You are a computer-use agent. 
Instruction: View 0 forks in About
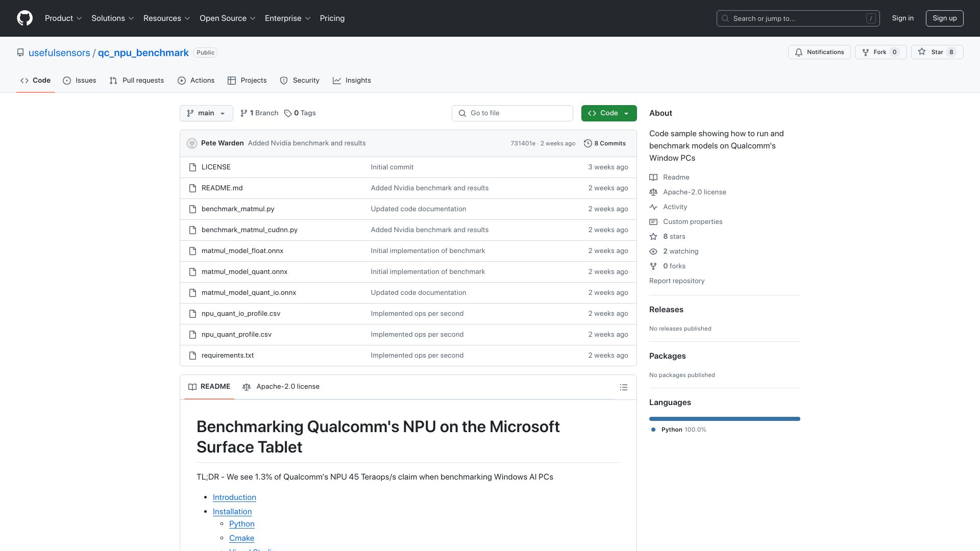click(x=667, y=266)
